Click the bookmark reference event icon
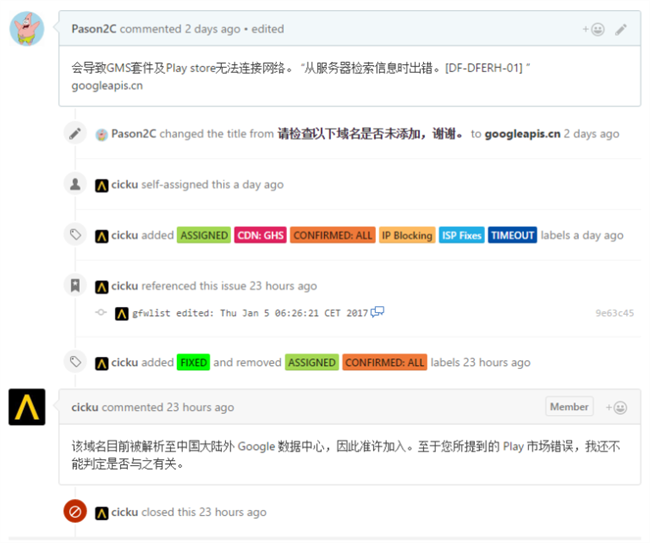 (74, 286)
